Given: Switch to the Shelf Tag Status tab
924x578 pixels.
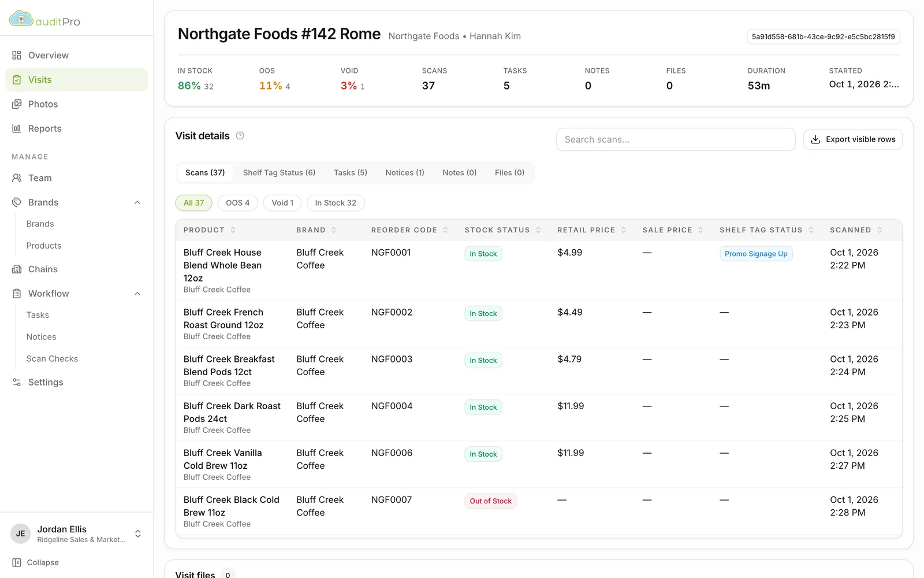Looking at the screenshot, I should [x=279, y=173].
